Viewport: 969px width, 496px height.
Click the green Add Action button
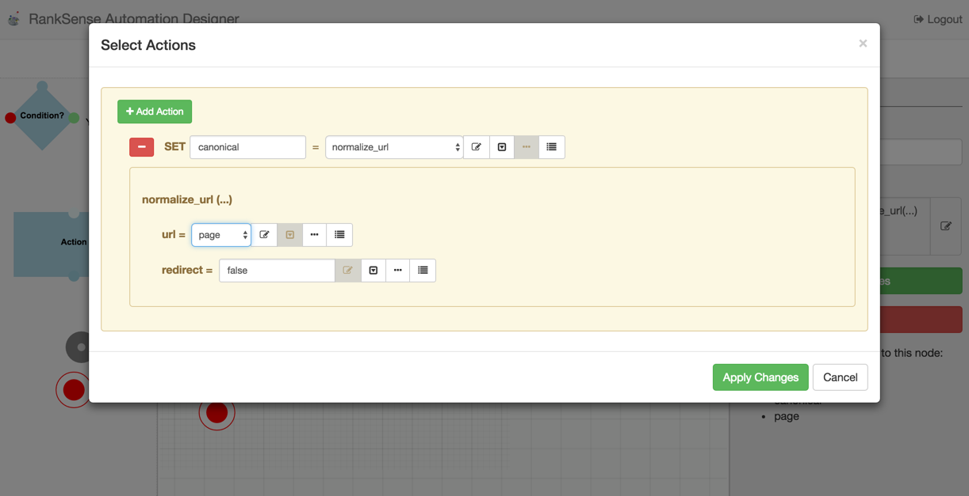[x=154, y=112]
